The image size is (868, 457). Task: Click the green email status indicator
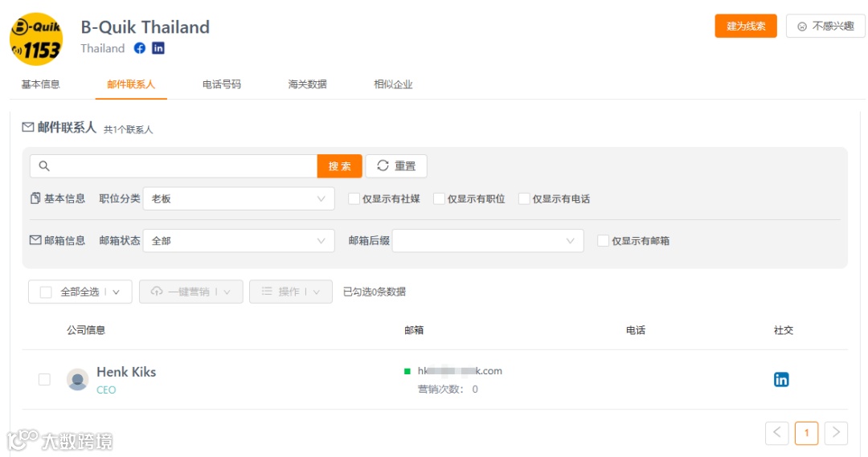tap(407, 371)
